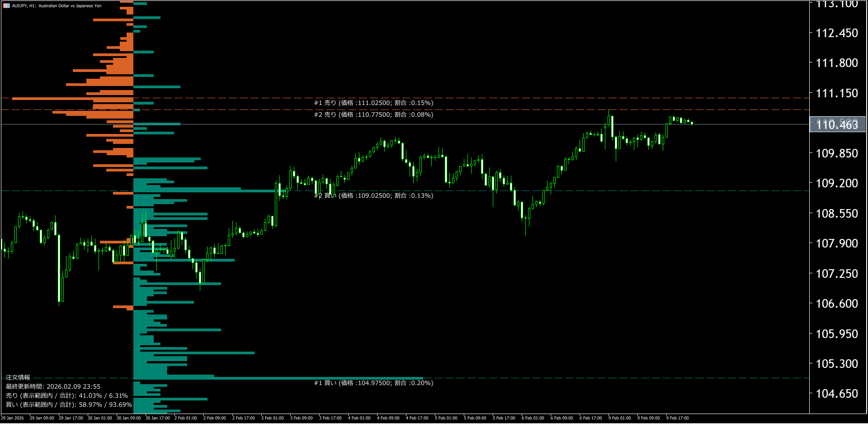Click the 9 Feb 01:00 time label
The width and height of the screenshot is (868, 424).
(620, 418)
